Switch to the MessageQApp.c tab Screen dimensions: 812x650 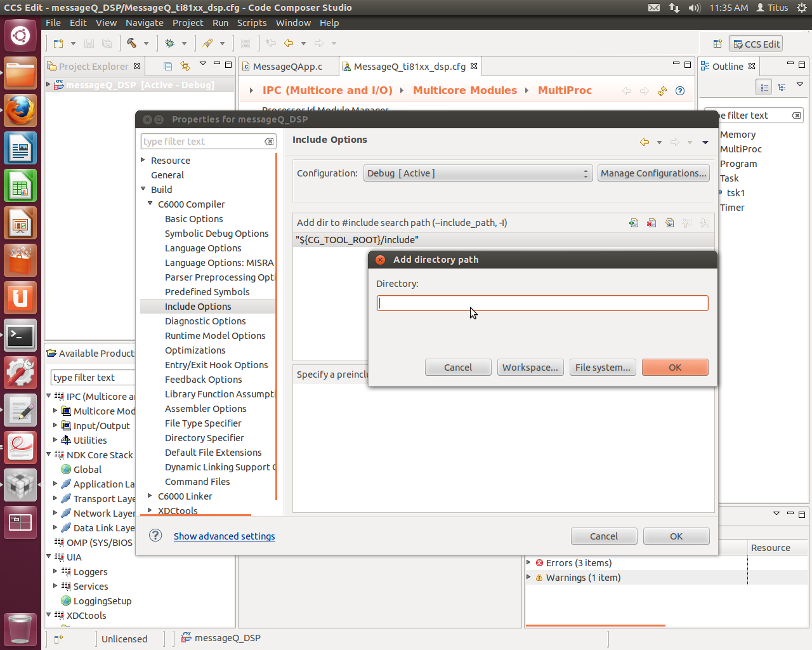tap(288, 65)
